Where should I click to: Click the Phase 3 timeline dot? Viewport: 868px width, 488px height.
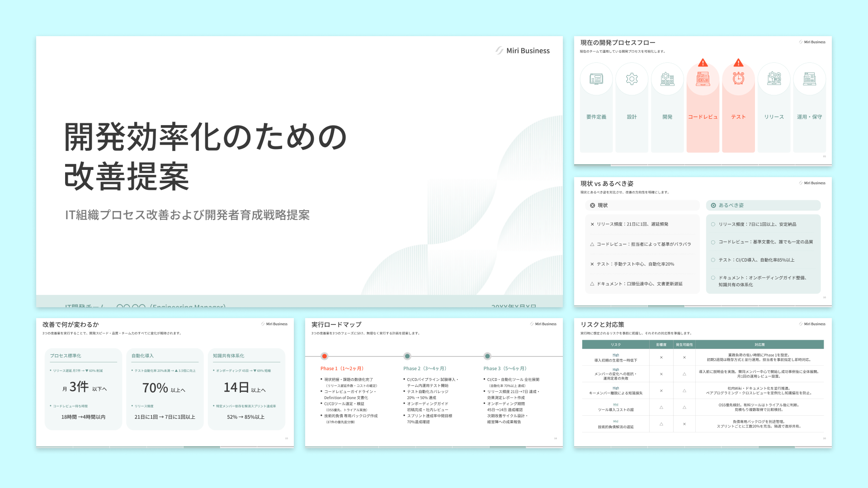coord(487,356)
